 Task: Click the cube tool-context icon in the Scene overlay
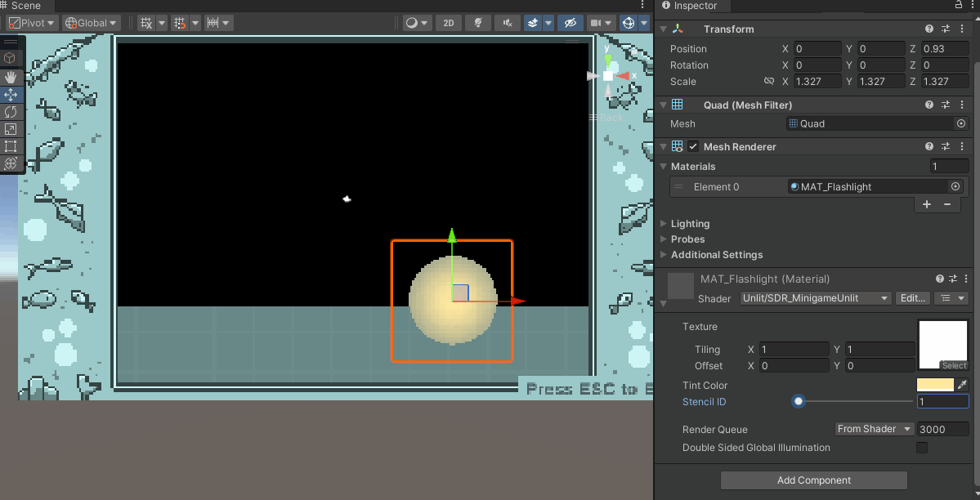[x=10, y=58]
